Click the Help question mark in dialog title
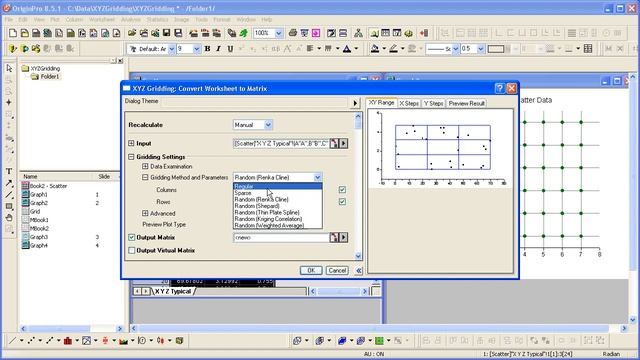Viewport: 640px width, 360px height. click(500, 88)
